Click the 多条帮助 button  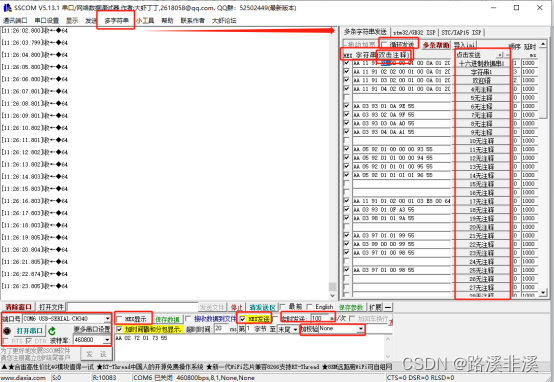[x=436, y=45]
